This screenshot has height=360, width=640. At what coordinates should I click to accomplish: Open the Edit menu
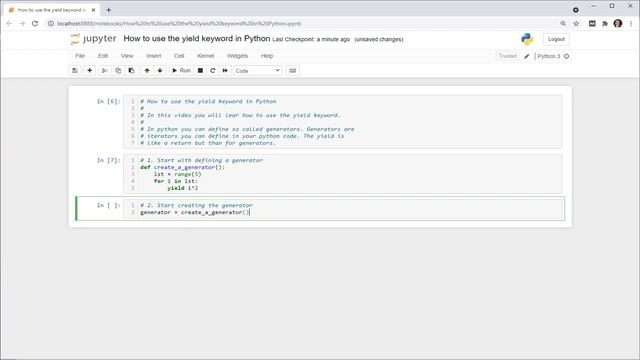(103, 56)
